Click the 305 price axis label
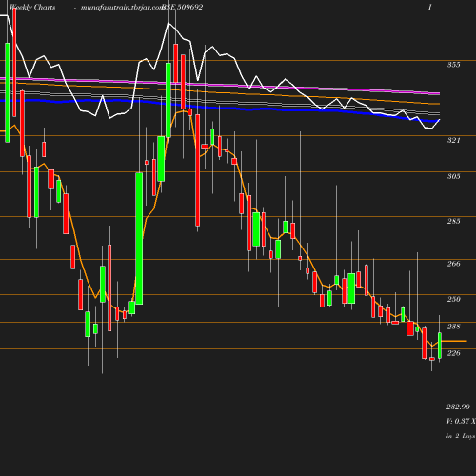 [453, 176]
